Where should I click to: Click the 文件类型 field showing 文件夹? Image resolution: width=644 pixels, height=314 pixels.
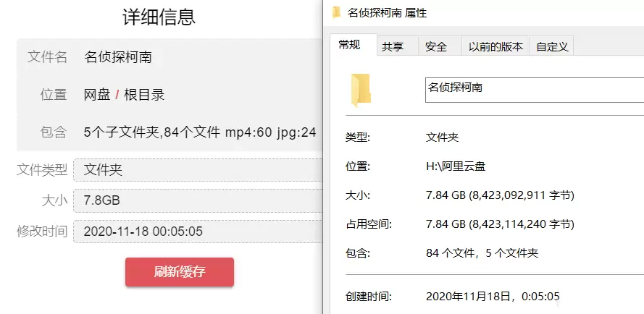[198, 170]
